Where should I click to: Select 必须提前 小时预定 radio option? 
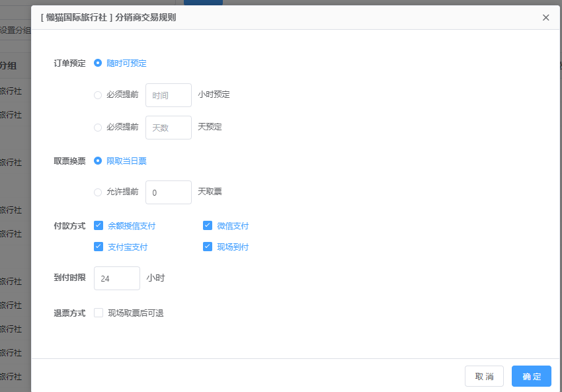[98, 95]
